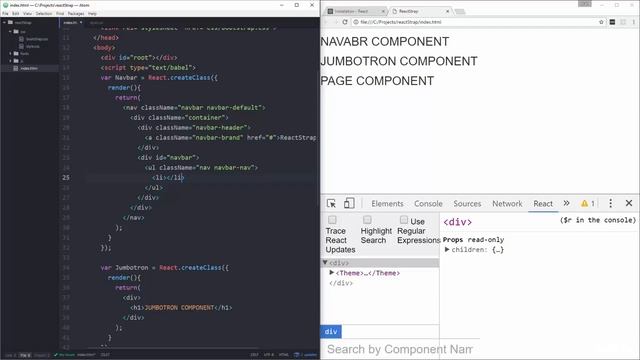Open Chrome three-dot menu
The width and height of the screenshot is (640, 360).
point(634,22)
